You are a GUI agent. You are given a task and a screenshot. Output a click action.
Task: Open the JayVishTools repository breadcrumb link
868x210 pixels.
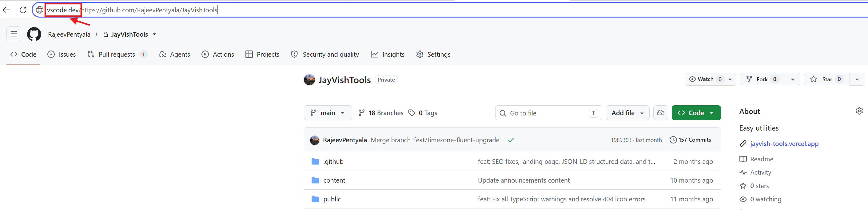coord(129,34)
